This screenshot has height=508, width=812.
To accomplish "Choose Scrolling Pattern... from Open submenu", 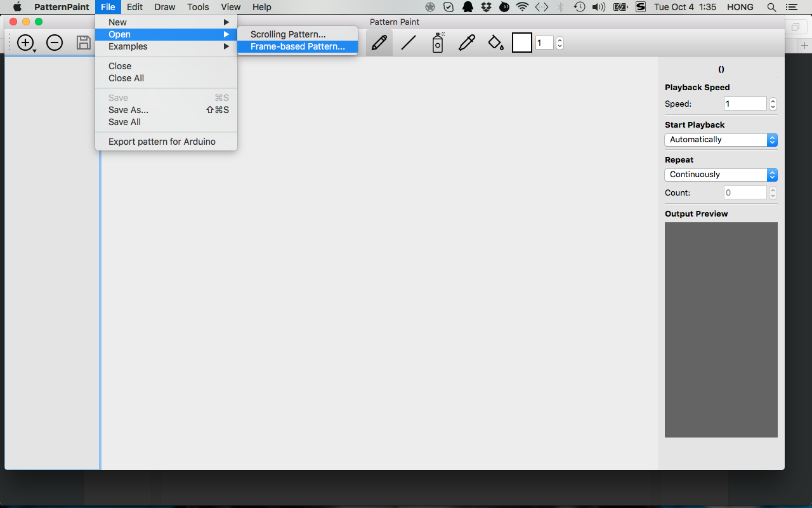I will tap(298, 34).
